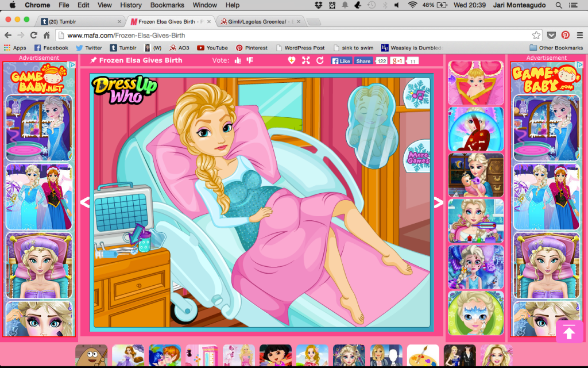Open the History menu
The width and height of the screenshot is (588, 368).
[x=131, y=5]
